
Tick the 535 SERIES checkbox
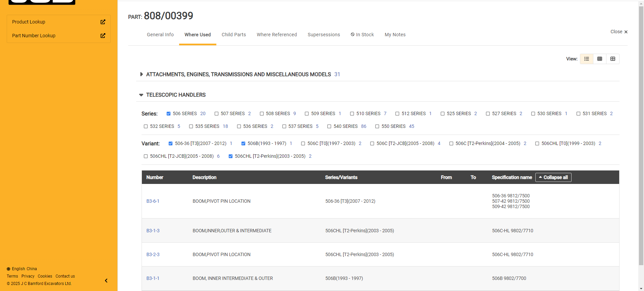coord(191,127)
